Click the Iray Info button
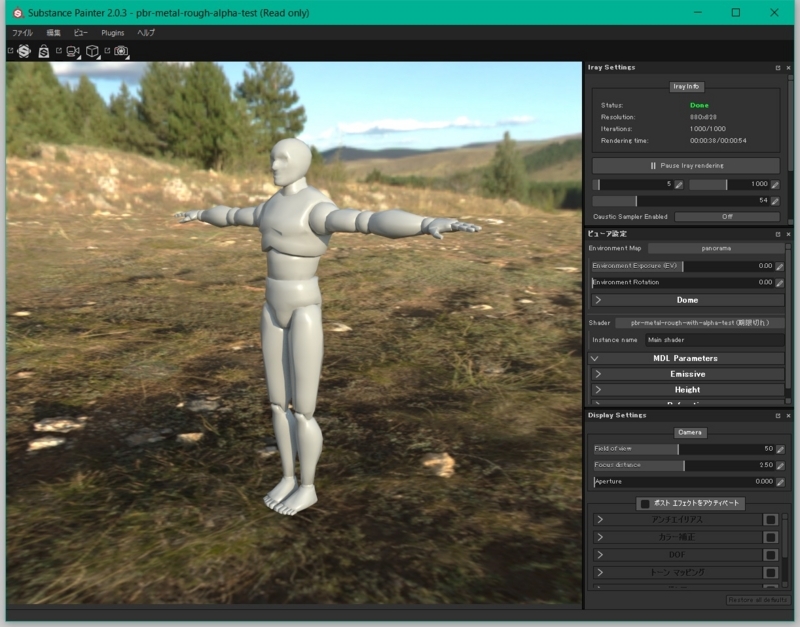Image resolution: width=800 pixels, height=627 pixels. click(x=686, y=87)
